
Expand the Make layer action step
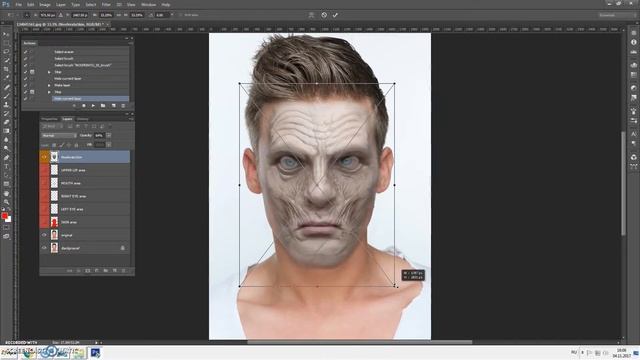pos(49,85)
